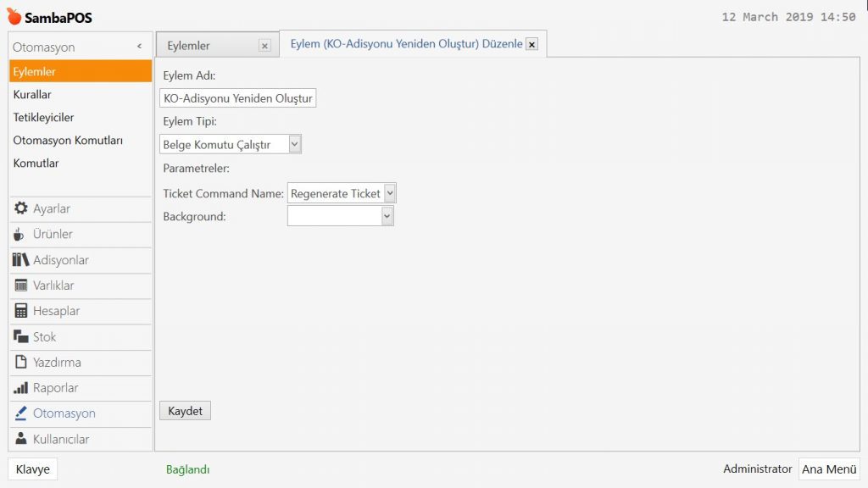Click the bar chart icon for Raporlar
868x488 pixels.
pos(21,388)
